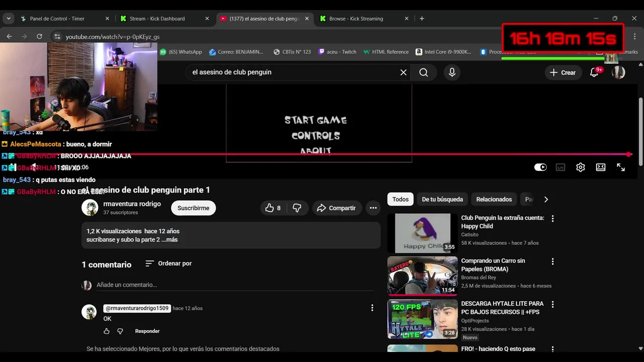Screen dimensions: 644x362
Task: Open the CBTis N° 123 bookmark
Action: pyautogui.click(x=292, y=52)
